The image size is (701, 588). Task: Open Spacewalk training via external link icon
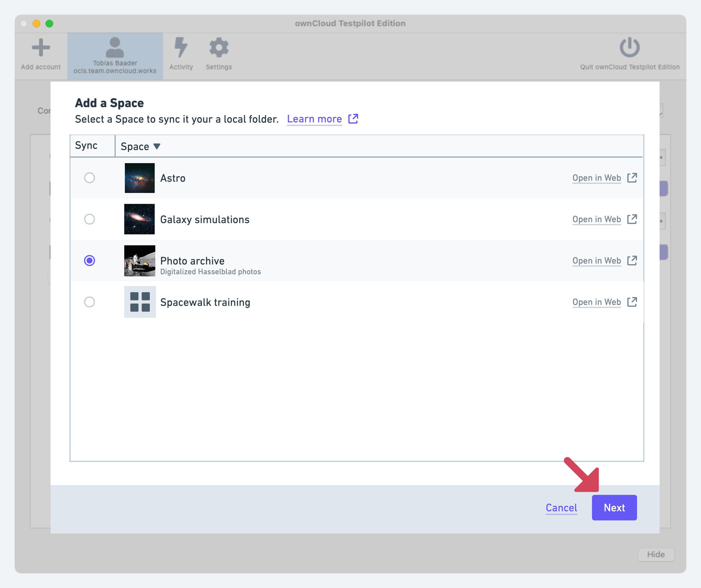[x=632, y=302]
